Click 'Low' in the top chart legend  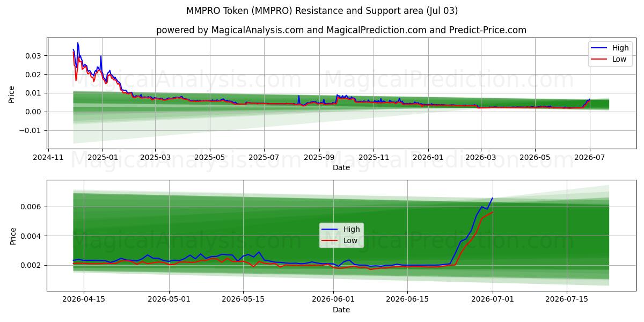(619, 59)
